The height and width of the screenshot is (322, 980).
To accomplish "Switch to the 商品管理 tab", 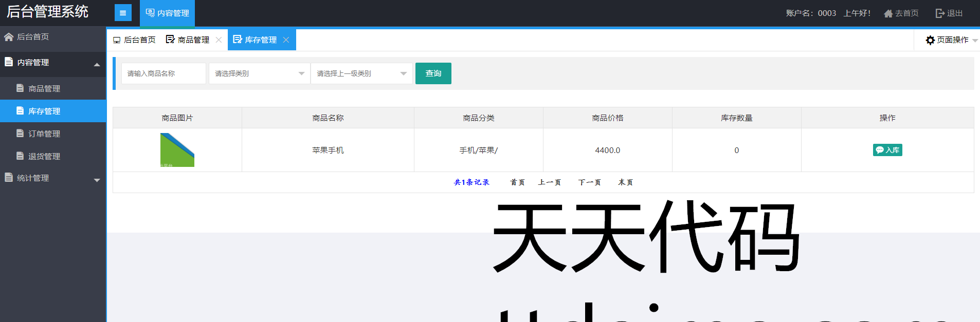I will [x=188, y=40].
